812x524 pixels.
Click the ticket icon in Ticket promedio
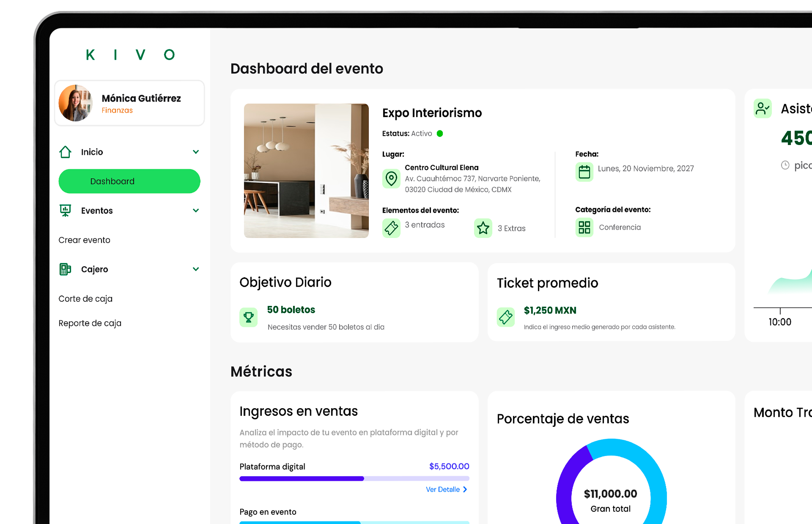(506, 317)
